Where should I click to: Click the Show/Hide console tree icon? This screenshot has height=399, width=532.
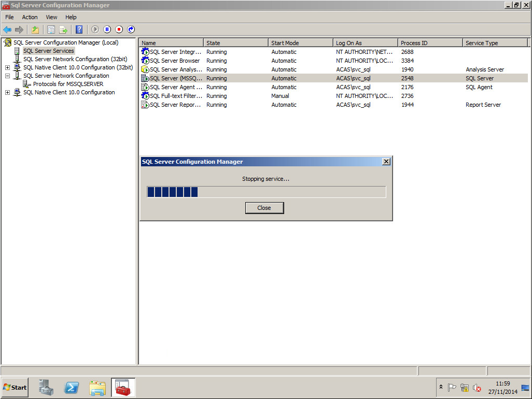(51, 30)
